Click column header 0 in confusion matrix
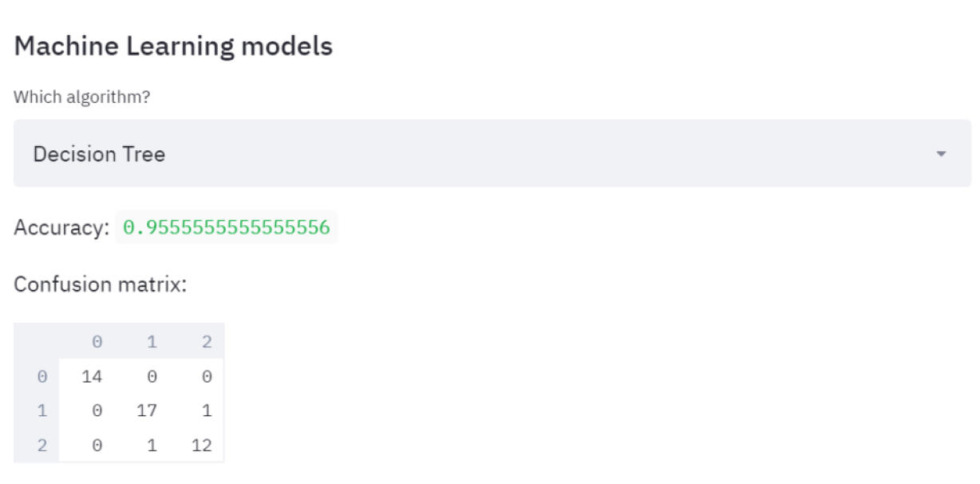Viewport: 980px width, 484px height. click(97, 342)
